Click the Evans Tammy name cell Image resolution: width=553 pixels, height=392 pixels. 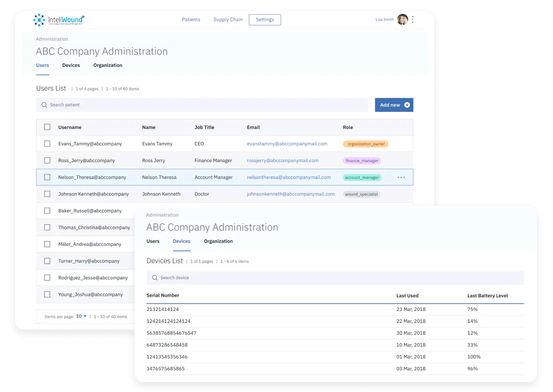point(157,144)
